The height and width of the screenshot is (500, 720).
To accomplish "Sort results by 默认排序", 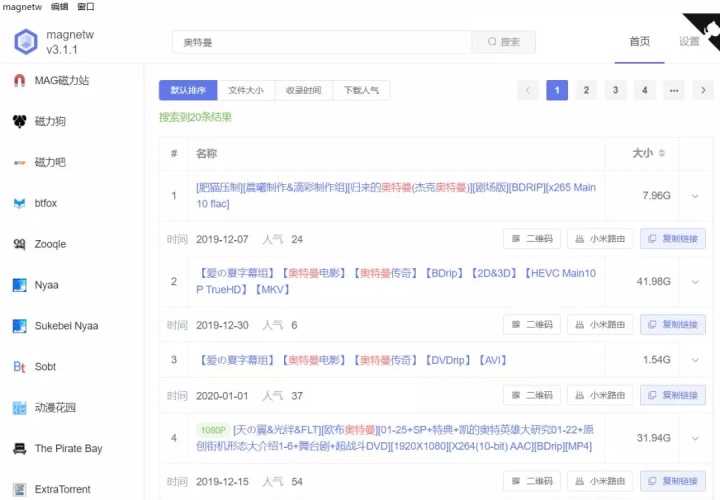I will coord(188,90).
